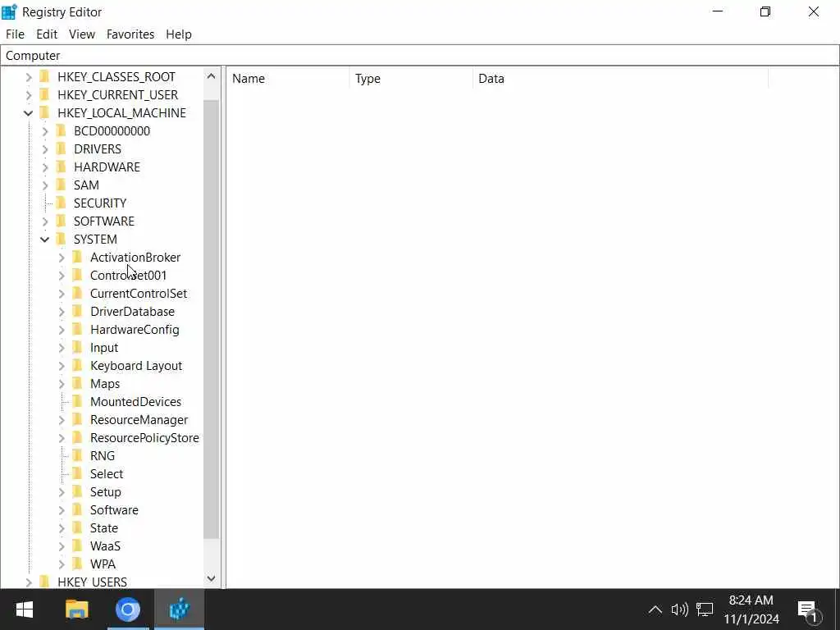840x630 pixels.
Task: Open the Help menu
Action: [x=178, y=34]
